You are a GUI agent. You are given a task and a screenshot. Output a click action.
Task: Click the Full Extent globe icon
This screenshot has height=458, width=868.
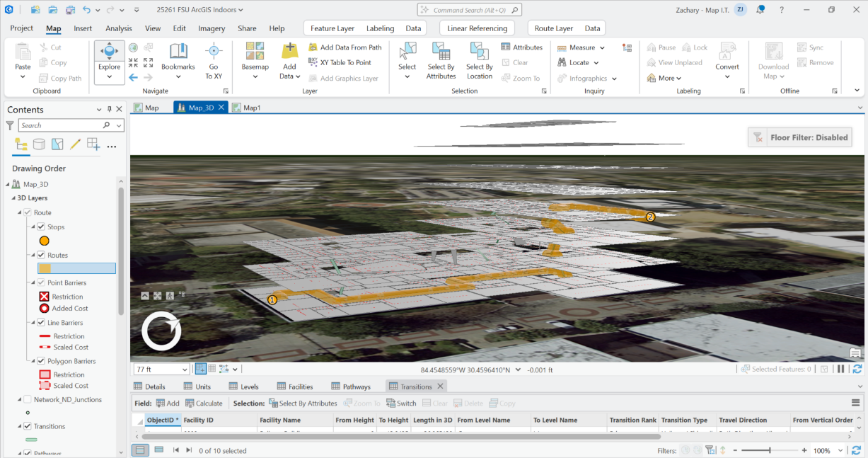[x=134, y=47]
